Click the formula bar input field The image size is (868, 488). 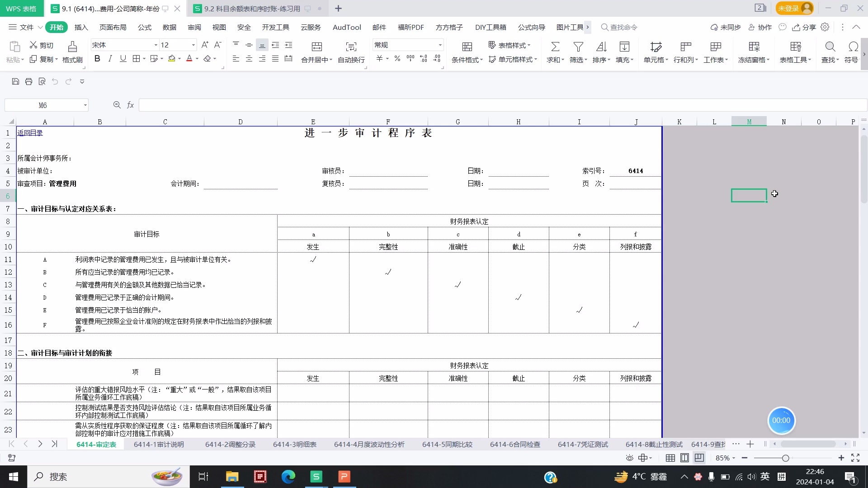[x=503, y=105]
